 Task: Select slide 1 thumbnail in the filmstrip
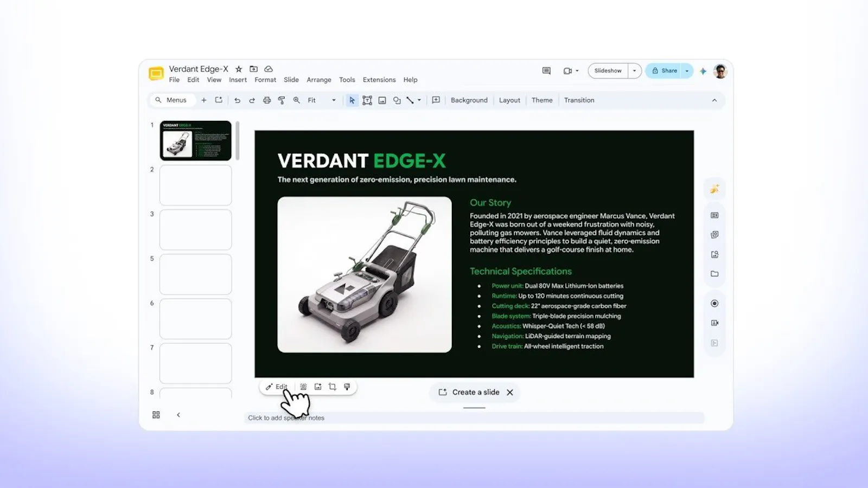[196, 140]
